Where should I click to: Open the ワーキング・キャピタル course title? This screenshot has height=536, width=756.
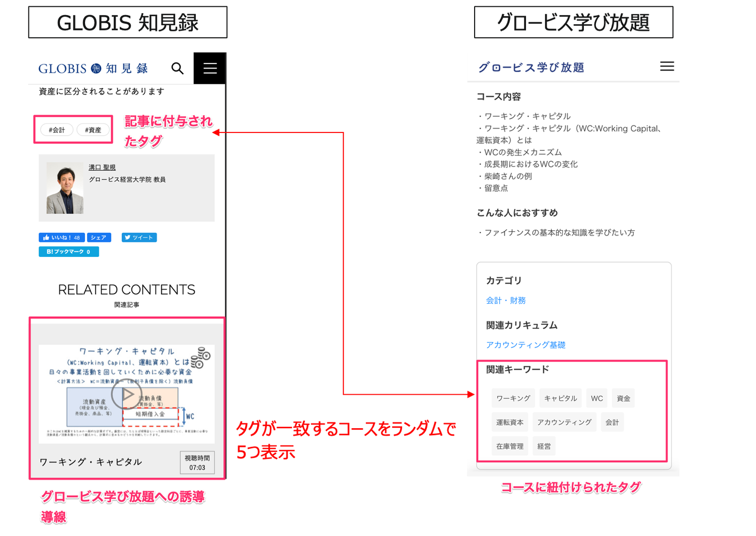click(x=91, y=462)
